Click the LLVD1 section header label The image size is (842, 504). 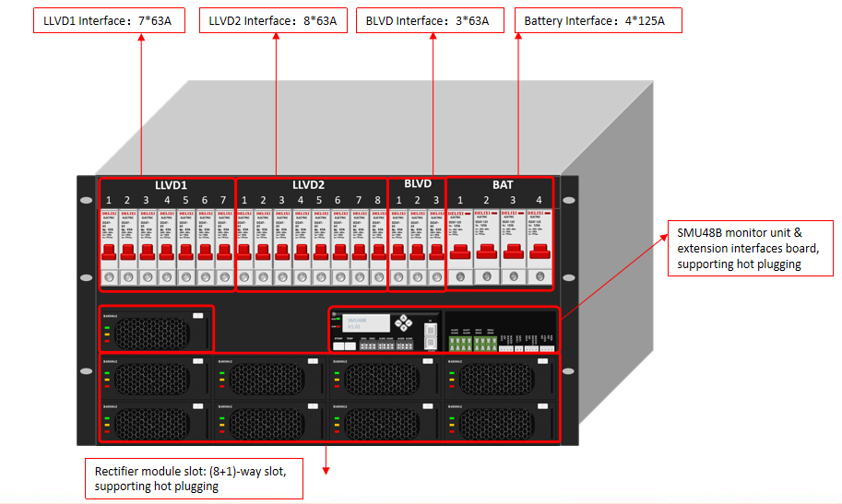coord(171,185)
